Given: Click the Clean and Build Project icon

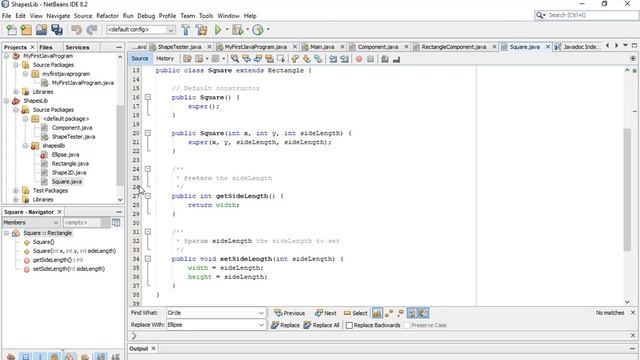Looking at the screenshot, I should [201, 30].
